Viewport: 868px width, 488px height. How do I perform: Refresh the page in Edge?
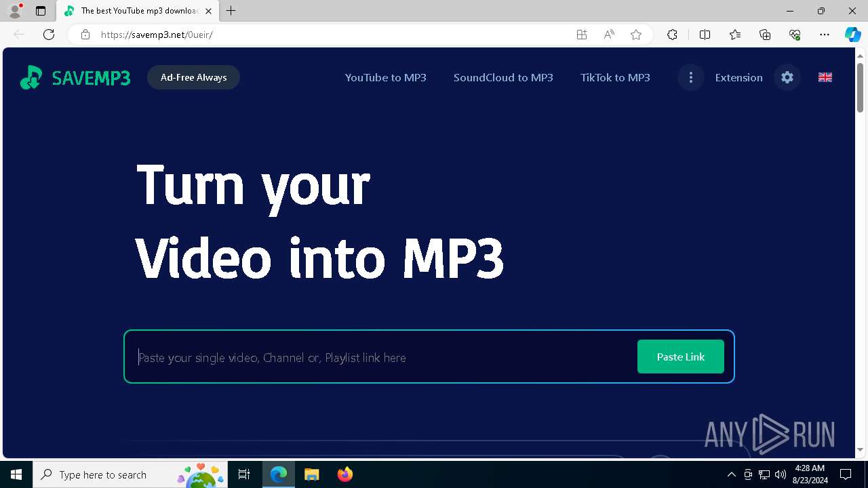tap(49, 35)
